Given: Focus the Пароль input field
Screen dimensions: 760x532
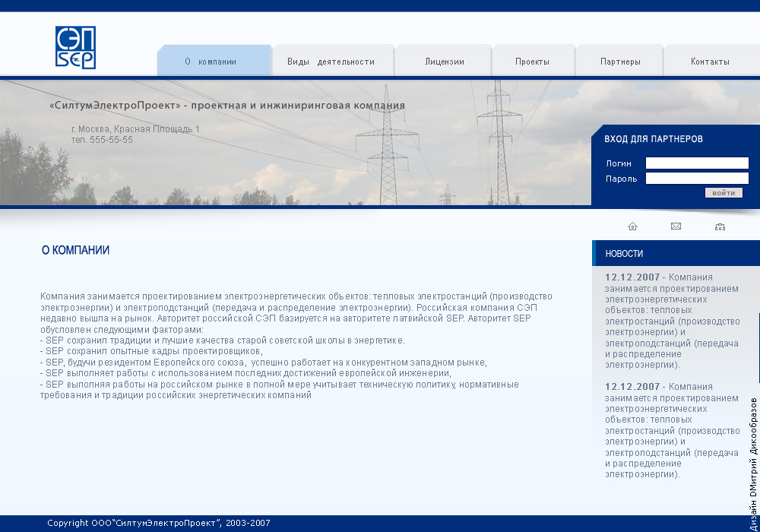Looking at the screenshot, I should [x=697, y=179].
